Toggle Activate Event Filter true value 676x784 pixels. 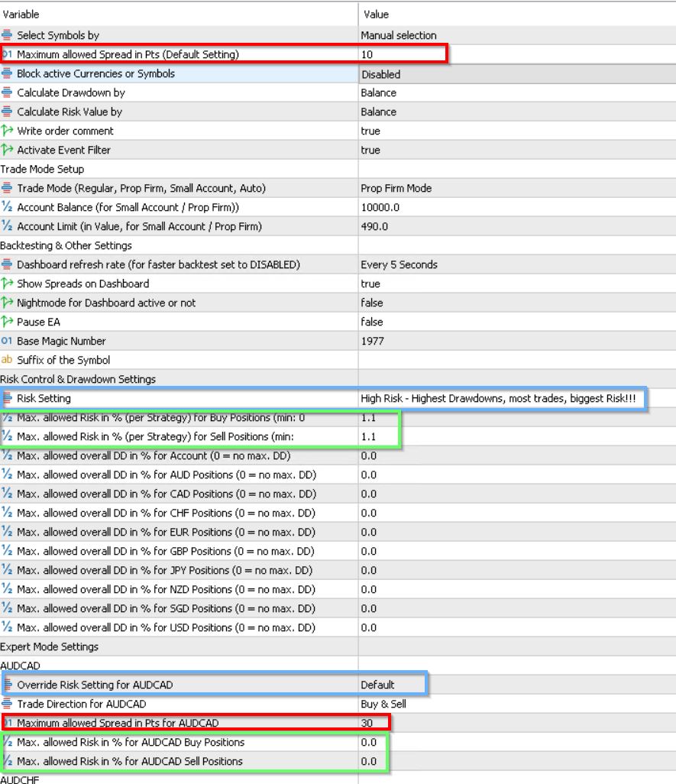click(x=370, y=150)
